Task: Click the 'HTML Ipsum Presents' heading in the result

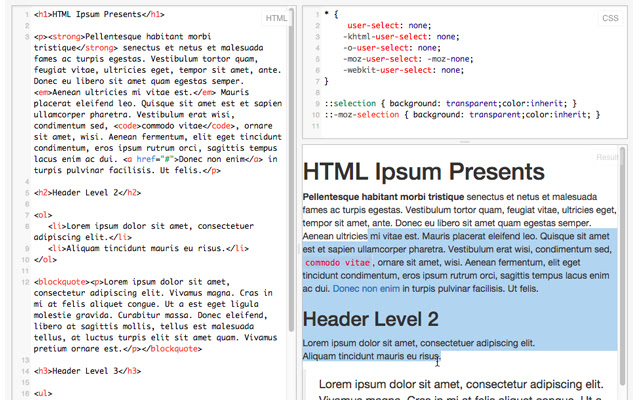Action: pyautogui.click(x=423, y=171)
